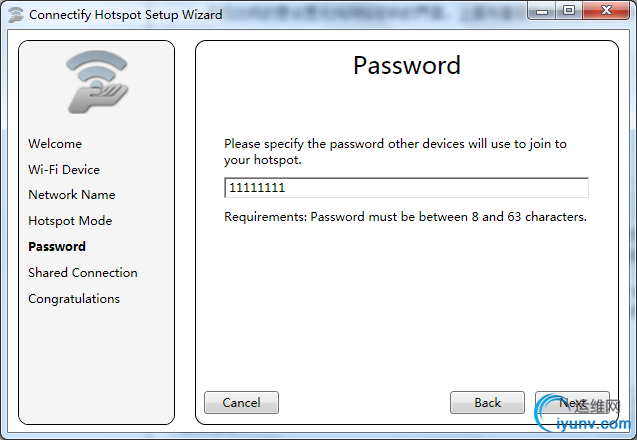
Task: Click the Connectify Hotspot Setup Wizard title text
Action: pos(126,15)
